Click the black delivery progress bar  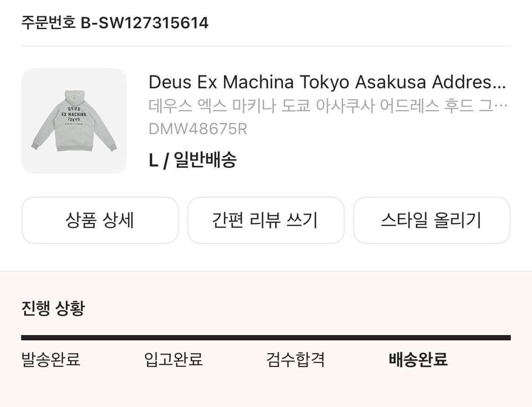(x=266, y=337)
